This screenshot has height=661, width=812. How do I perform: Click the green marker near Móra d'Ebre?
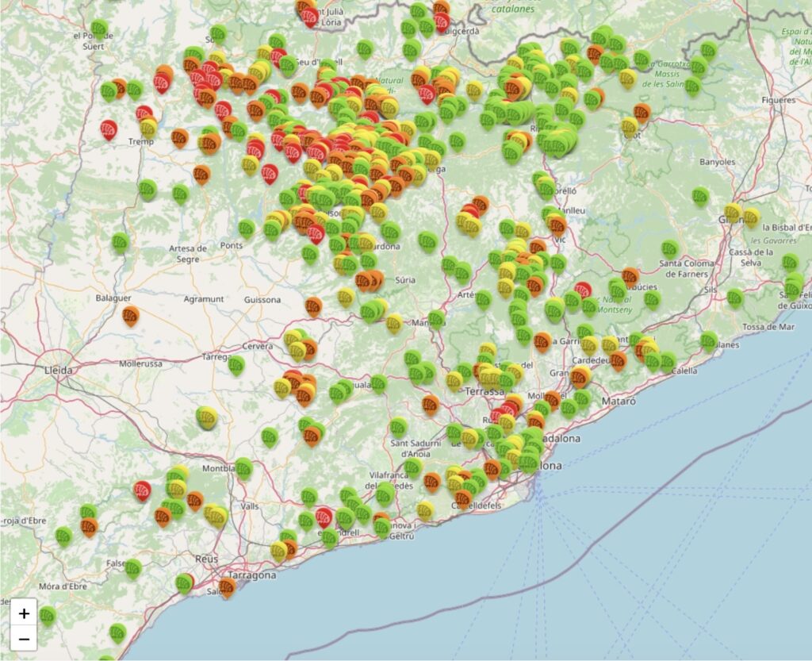coord(48,615)
